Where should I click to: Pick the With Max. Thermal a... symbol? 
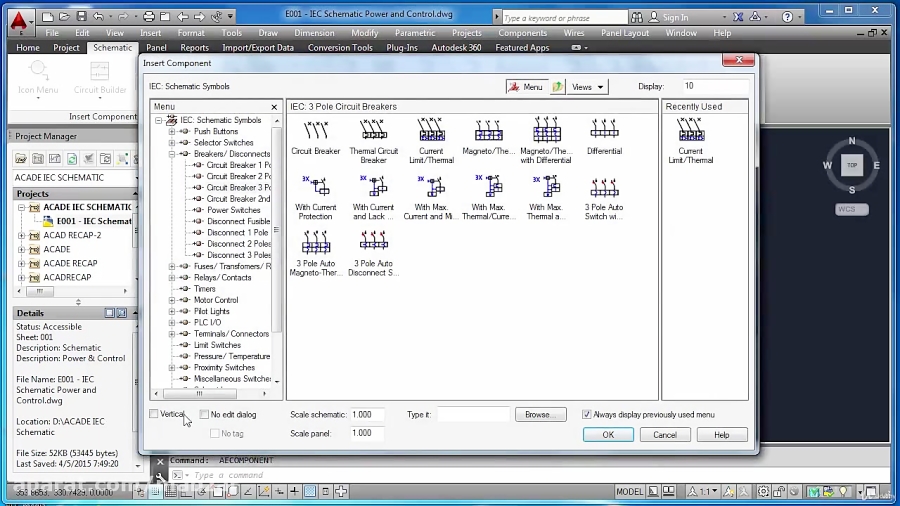[546, 187]
